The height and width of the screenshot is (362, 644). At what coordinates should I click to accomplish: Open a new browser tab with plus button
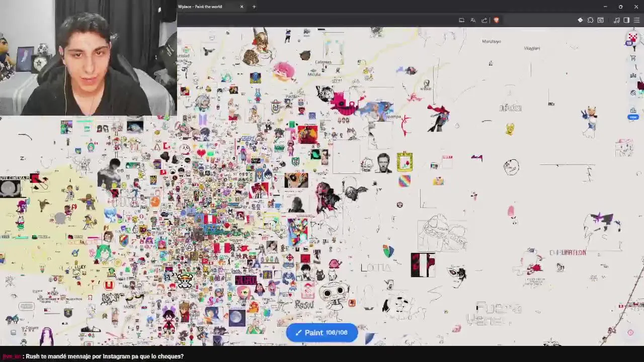pos(254,7)
